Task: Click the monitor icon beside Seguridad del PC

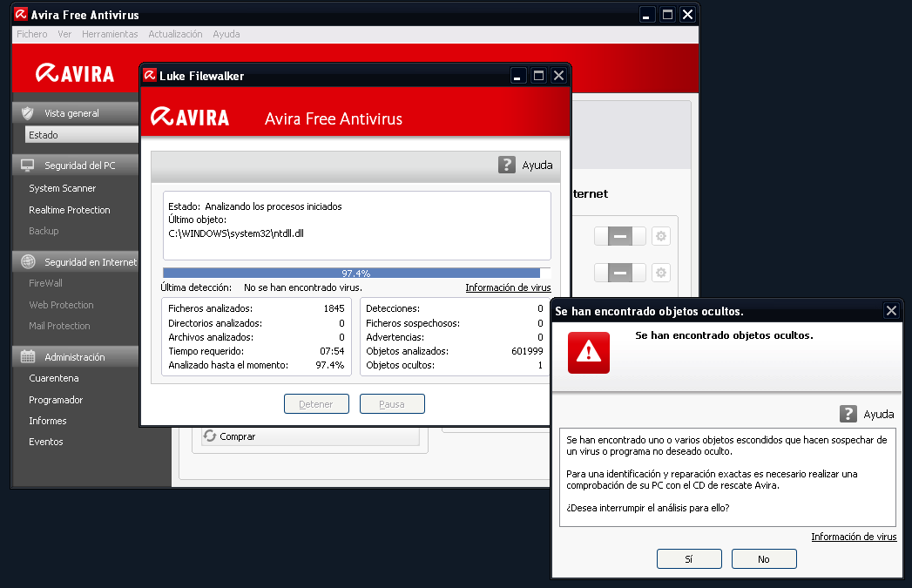Action: tap(28, 166)
